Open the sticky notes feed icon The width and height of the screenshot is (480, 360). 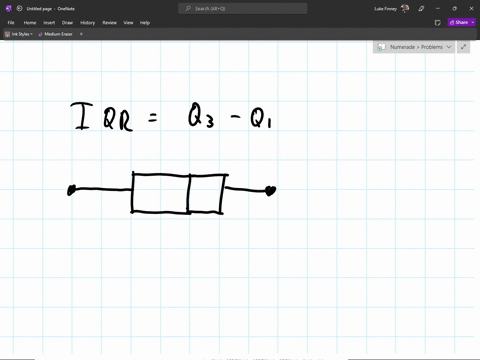click(x=438, y=23)
